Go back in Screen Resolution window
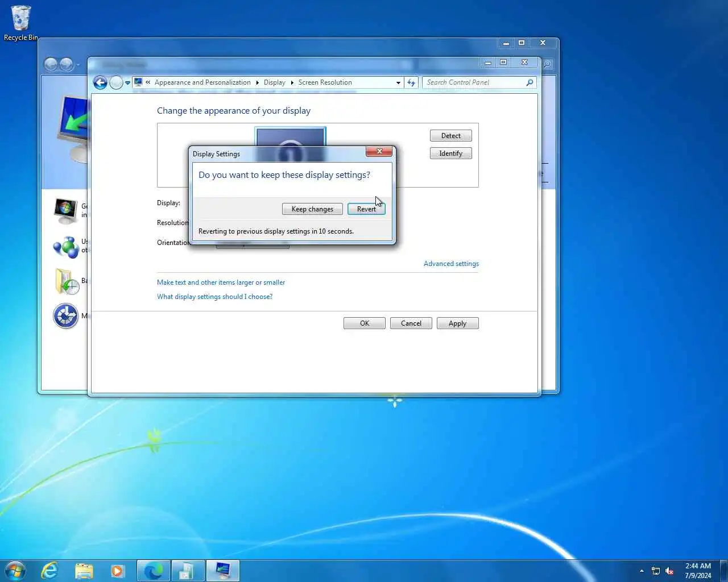Screen dimensions: 728x582 click(100, 82)
